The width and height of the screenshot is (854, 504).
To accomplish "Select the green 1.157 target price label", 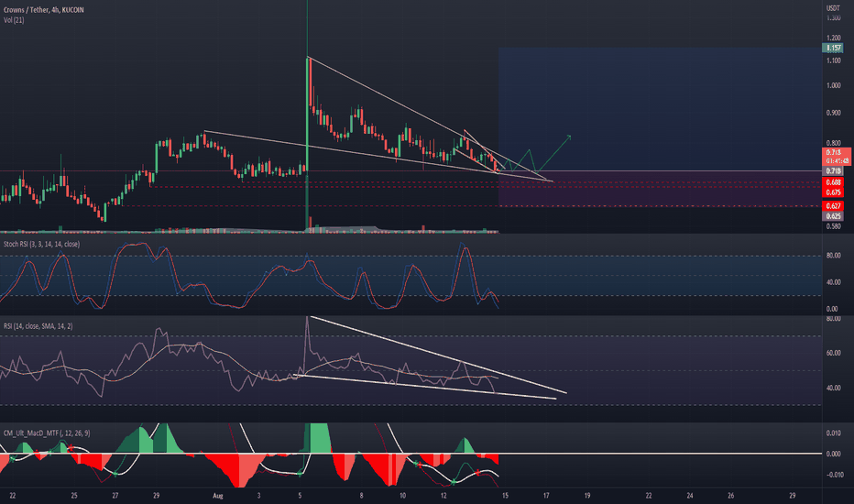I will pos(833,48).
